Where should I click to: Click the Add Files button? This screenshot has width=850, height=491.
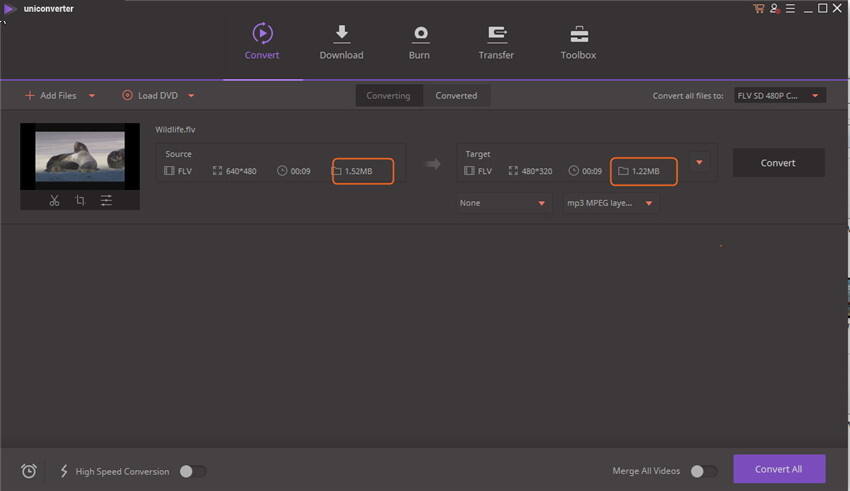tap(51, 96)
